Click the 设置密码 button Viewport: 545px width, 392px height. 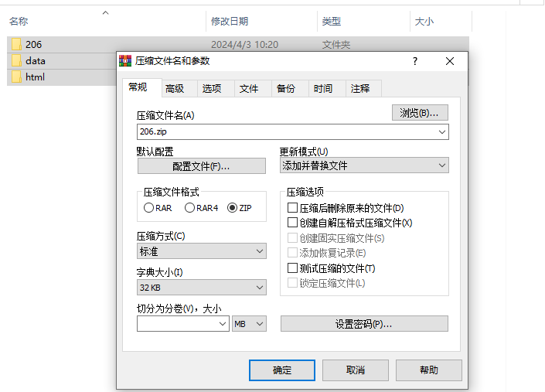pyautogui.click(x=364, y=324)
